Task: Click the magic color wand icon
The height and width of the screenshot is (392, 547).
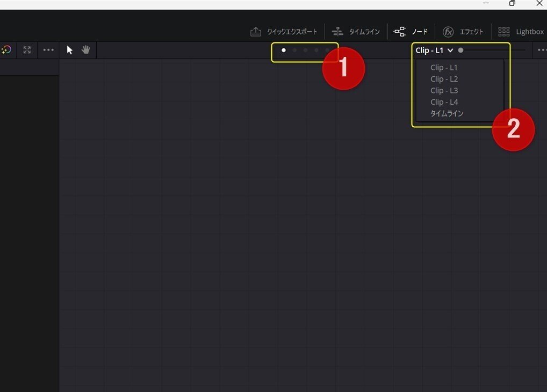Action: pyautogui.click(x=6, y=50)
